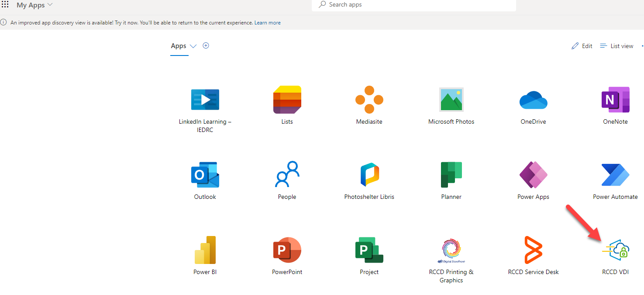This screenshot has height=295, width=644.
Task: Click the Power Automate label text
Action: [615, 197]
